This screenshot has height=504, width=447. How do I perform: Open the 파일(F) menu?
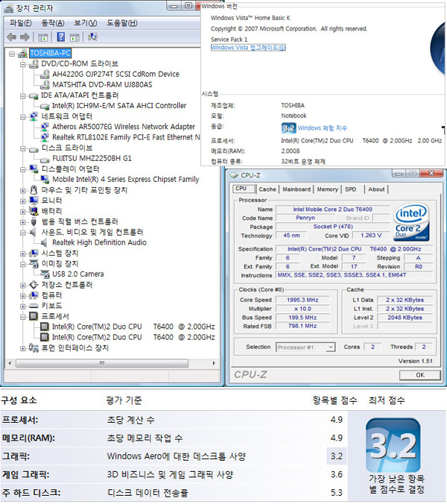pos(21,23)
